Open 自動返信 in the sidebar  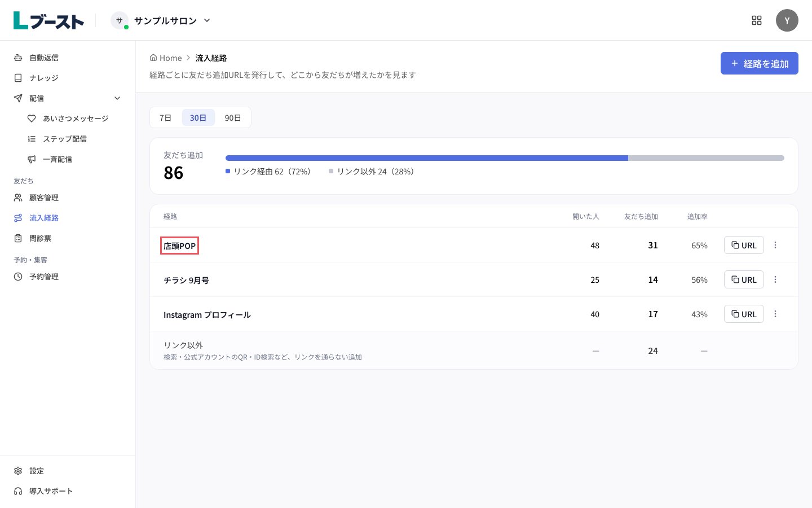tap(68, 58)
